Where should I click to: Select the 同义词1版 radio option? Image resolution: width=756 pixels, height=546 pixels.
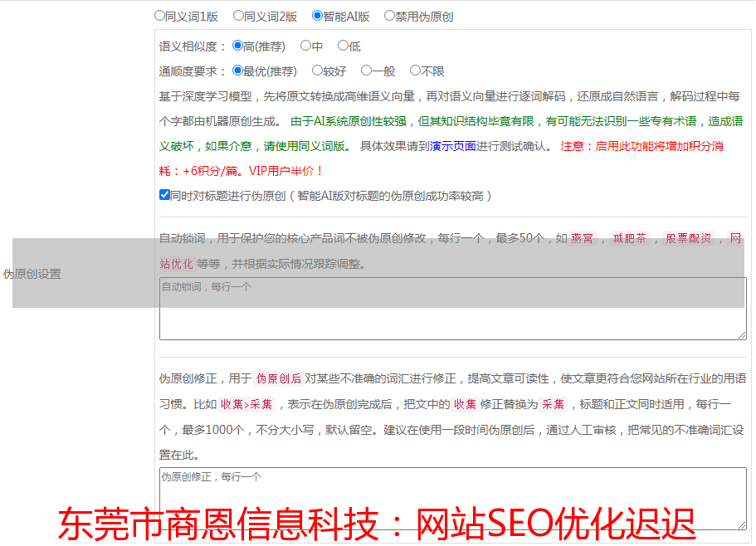coord(159,16)
